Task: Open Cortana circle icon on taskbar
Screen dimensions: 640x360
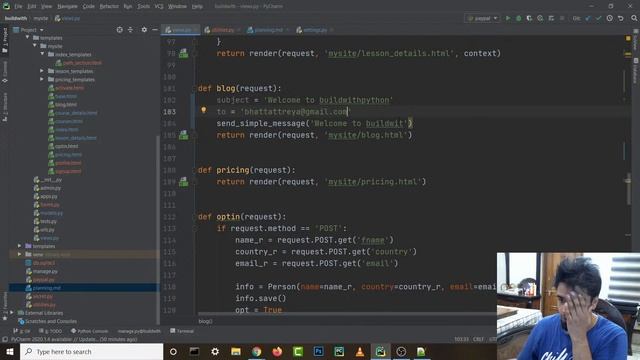Action: click(173, 351)
